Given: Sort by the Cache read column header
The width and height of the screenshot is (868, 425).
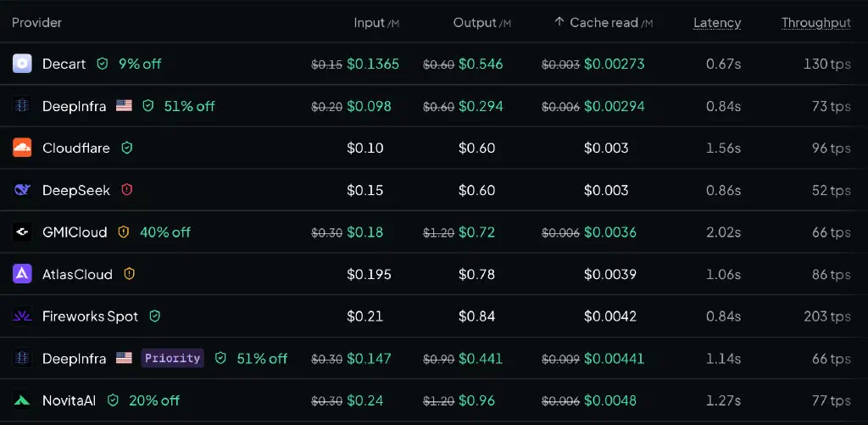Looking at the screenshot, I should point(604,23).
